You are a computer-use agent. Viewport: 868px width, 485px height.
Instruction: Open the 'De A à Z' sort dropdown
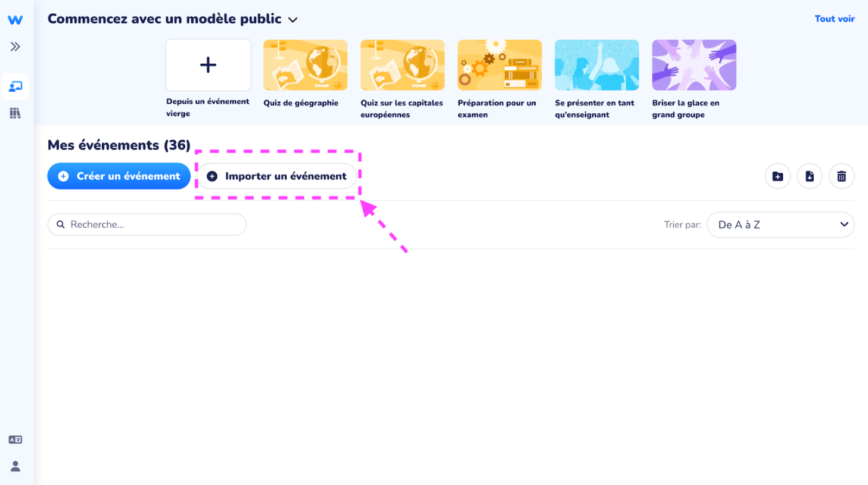(x=780, y=225)
